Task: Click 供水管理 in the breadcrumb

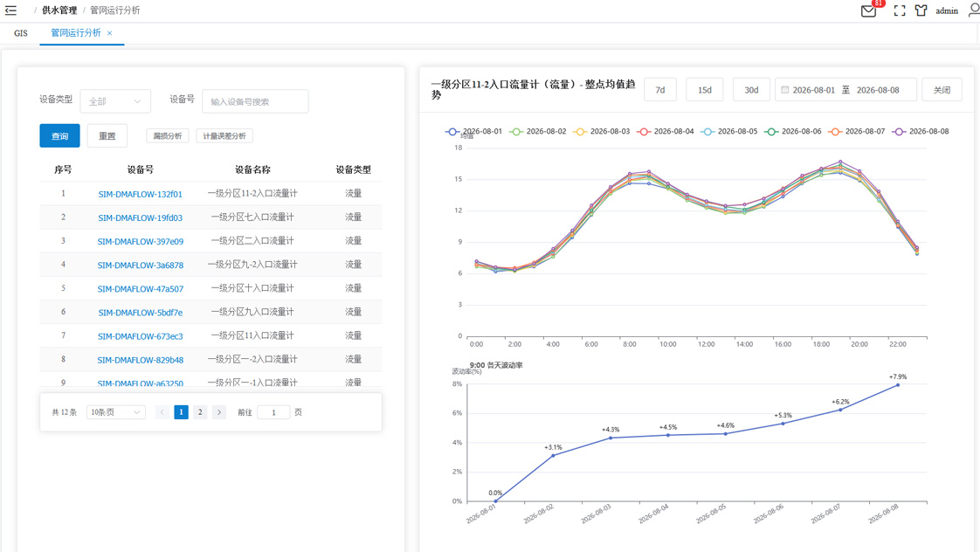Action: 59,10
